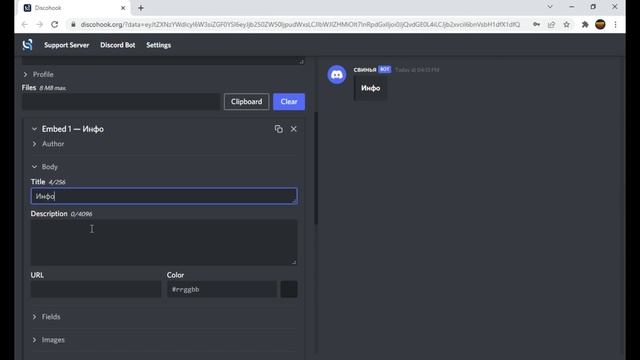The image size is (640, 360).
Task: Open Settings in top navigation
Action: coord(158,45)
